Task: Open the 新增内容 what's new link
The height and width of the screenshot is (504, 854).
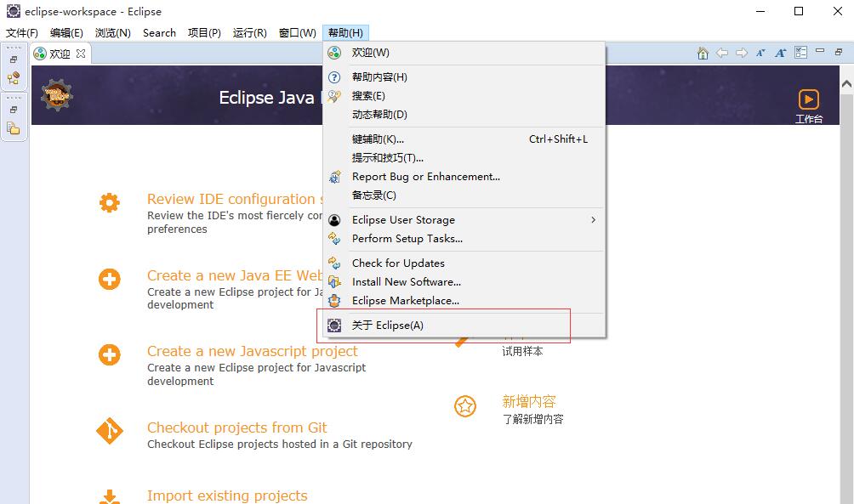Action: [529, 402]
